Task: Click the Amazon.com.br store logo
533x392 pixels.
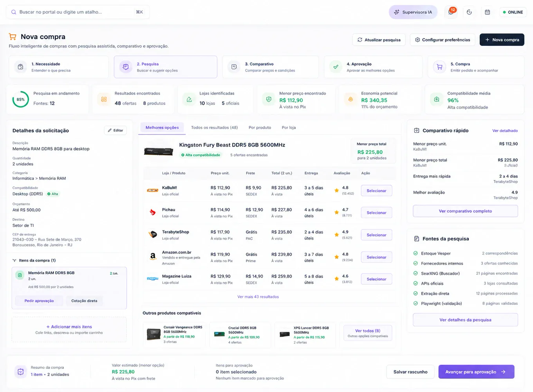Action: 153,257
